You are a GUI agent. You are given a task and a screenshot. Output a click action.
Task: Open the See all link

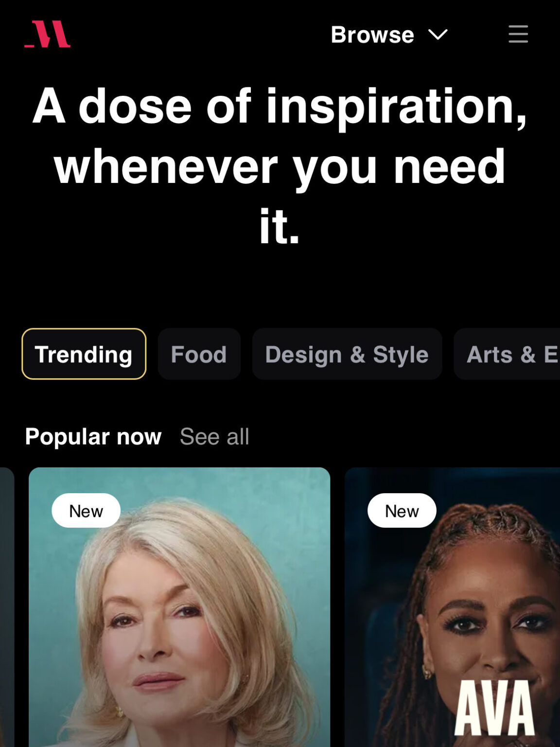214,436
